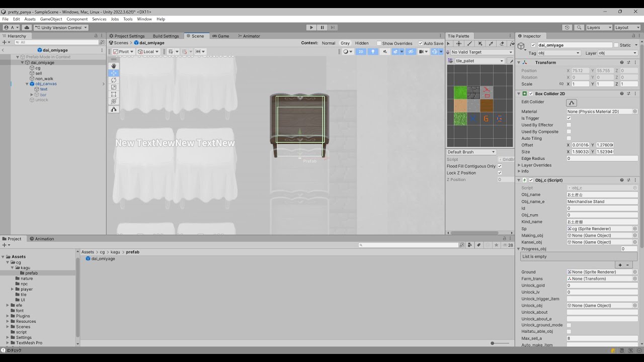Click the Play button

click(311, 28)
